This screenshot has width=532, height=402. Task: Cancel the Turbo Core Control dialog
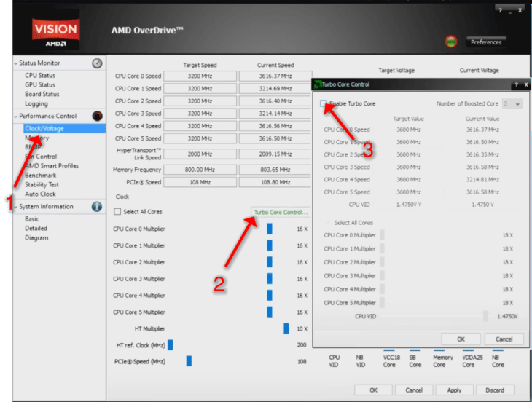pos(504,339)
